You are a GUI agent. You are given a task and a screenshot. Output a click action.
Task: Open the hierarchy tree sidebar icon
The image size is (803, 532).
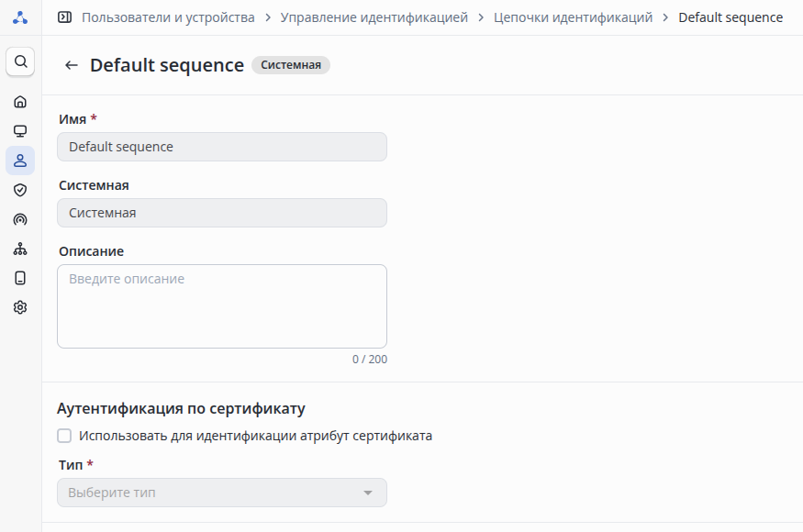click(x=20, y=249)
